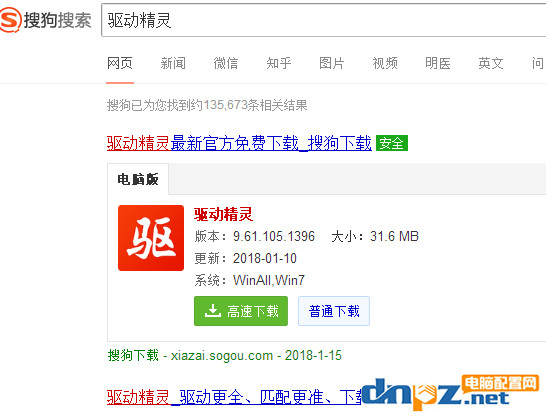Open the 驱动精灵_驱动更全、匹配更准 result link
546x417 pixels.
point(234,397)
